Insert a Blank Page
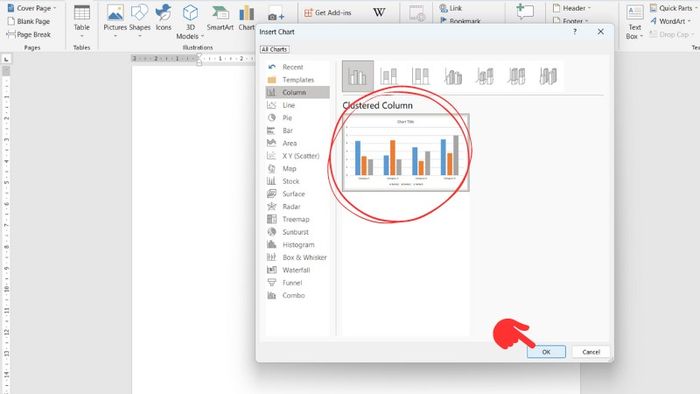 tap(29, 21)
